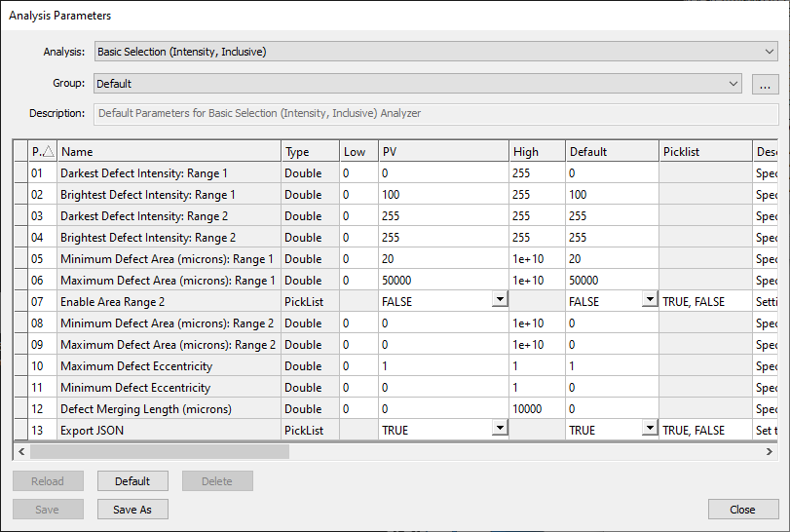Close the Analysis Parameters dialog

(x=742, y=510)
